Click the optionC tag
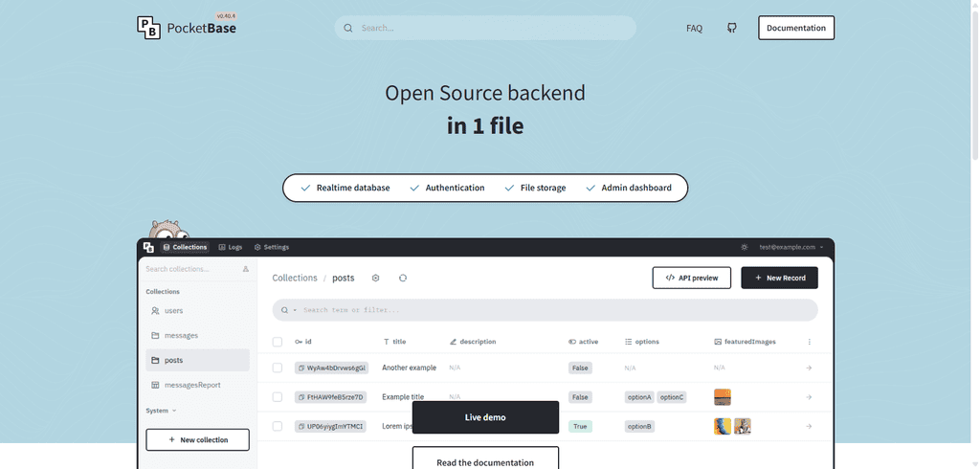This screenshot has width=980, height=469. click(x=672, y=397)
